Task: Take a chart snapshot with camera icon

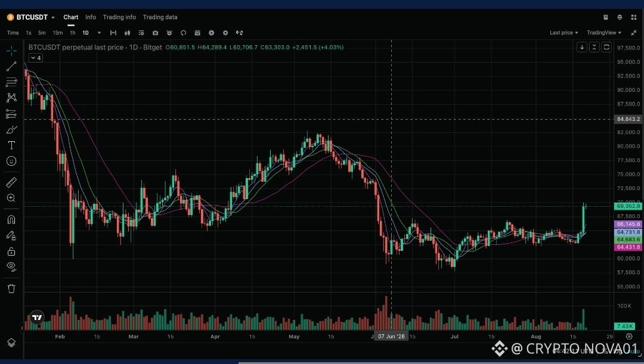Action: [x=155, y=33]
